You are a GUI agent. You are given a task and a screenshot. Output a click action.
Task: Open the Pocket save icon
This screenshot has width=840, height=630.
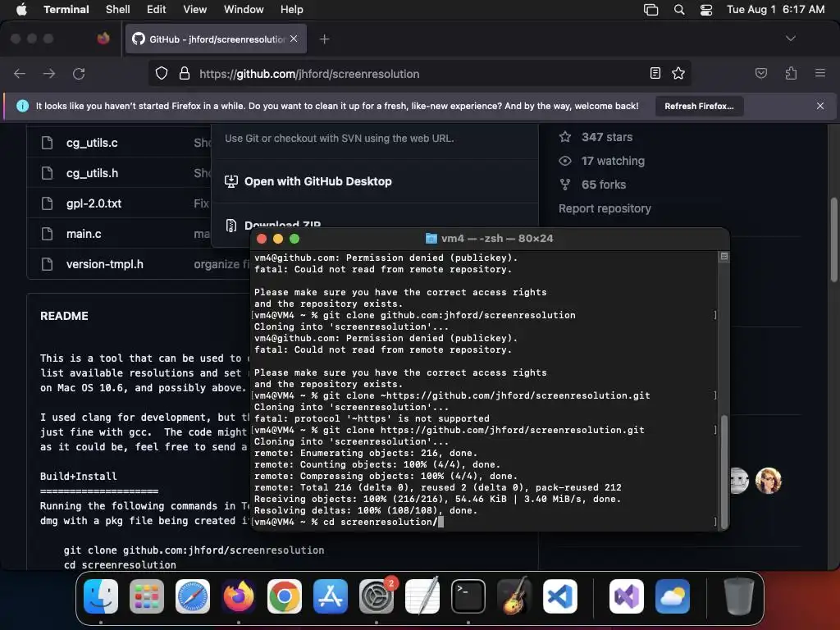[x=761, y=73]
